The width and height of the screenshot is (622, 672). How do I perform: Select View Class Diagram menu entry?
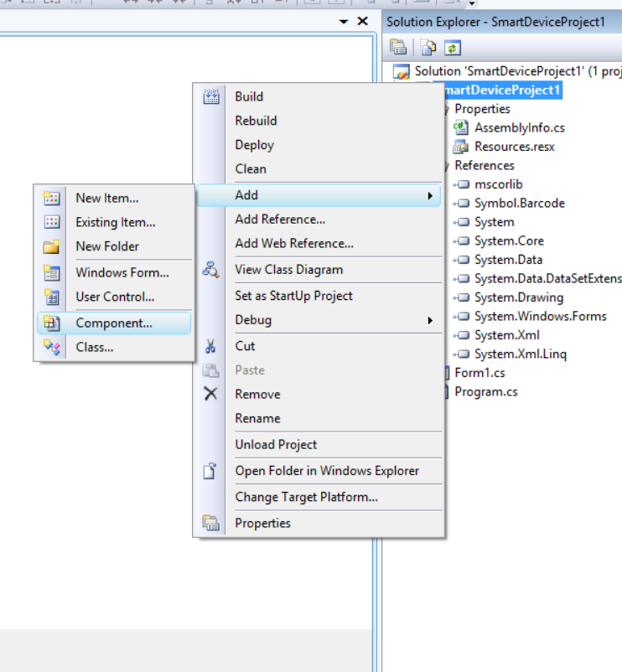click(318, 270)
